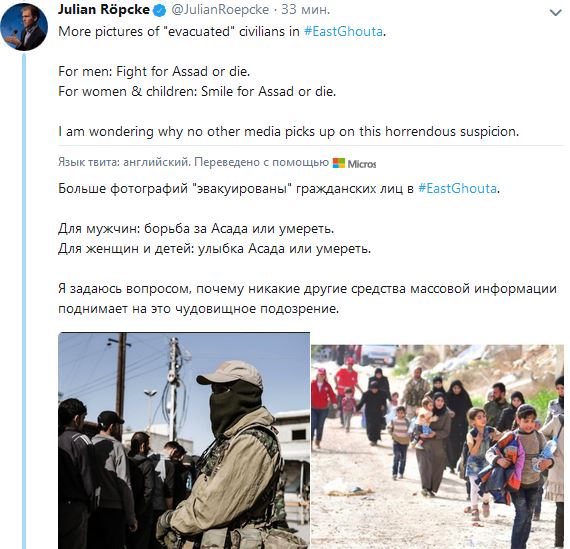This screenshot has height=549, width=570.
Task: Open the #EastGhouta hashtag in the Russian translation
Action: (457, 188)
